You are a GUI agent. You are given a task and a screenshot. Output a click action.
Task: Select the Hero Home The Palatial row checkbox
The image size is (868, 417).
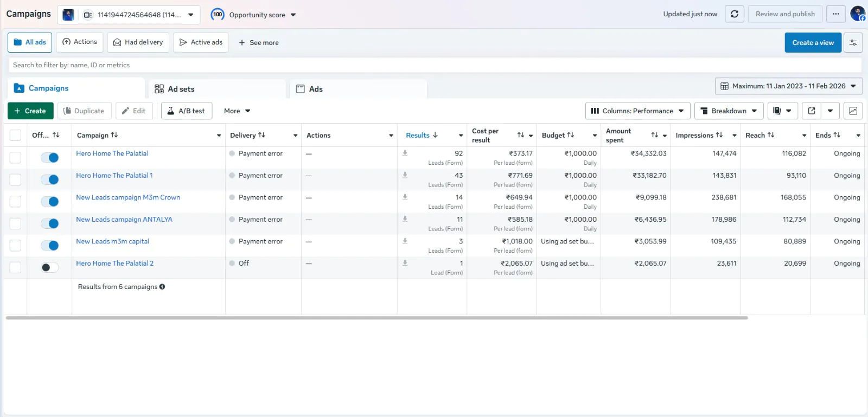point(15,158)
